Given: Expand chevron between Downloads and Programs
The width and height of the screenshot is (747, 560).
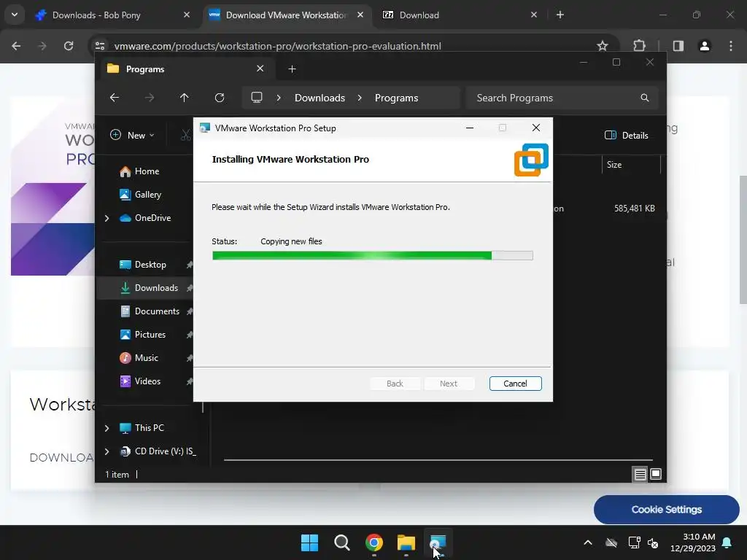Looking at the screenshot, I should pos(360,98).
